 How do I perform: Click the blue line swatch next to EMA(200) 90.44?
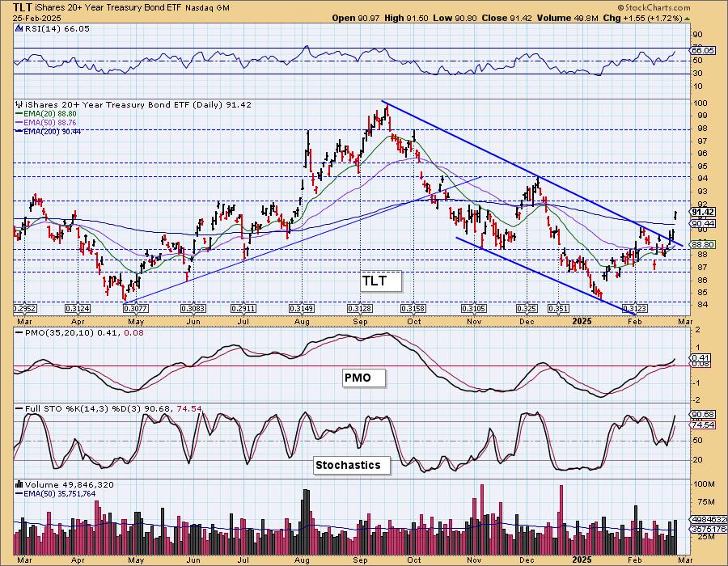19,131
